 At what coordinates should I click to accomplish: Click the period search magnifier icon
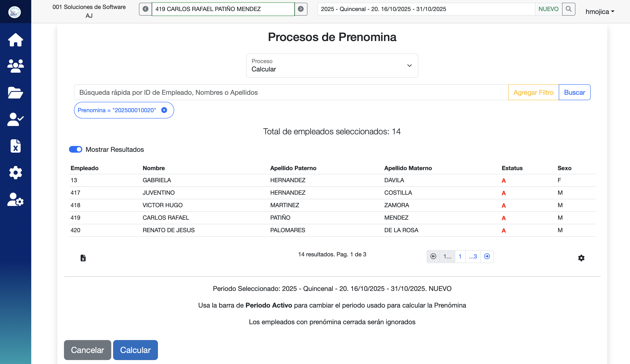coord(569,9)
